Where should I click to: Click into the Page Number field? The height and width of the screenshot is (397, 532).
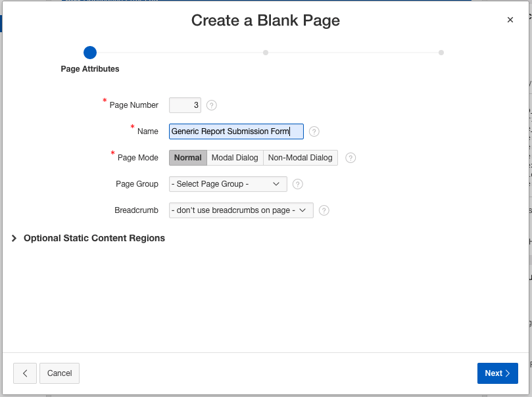pos(185,105)
